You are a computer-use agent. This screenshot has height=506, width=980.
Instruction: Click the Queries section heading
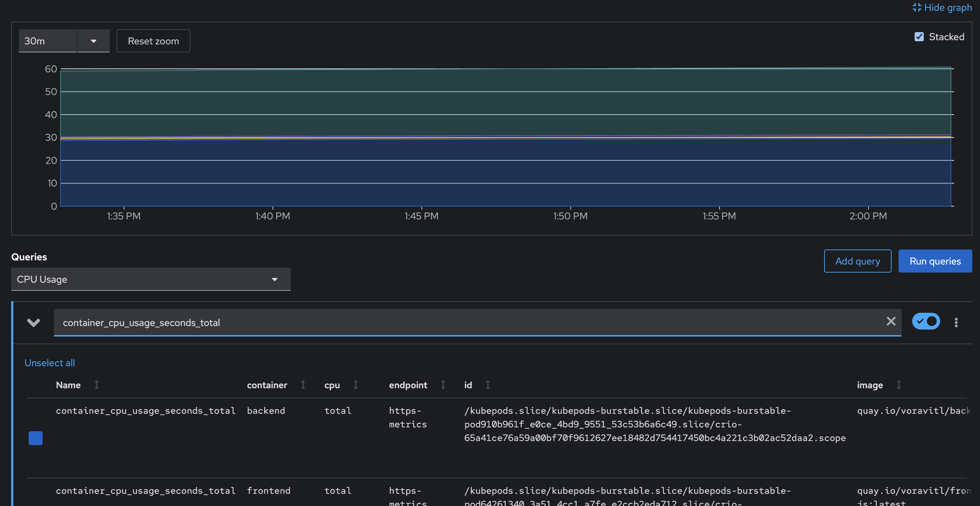pos(29,257)
